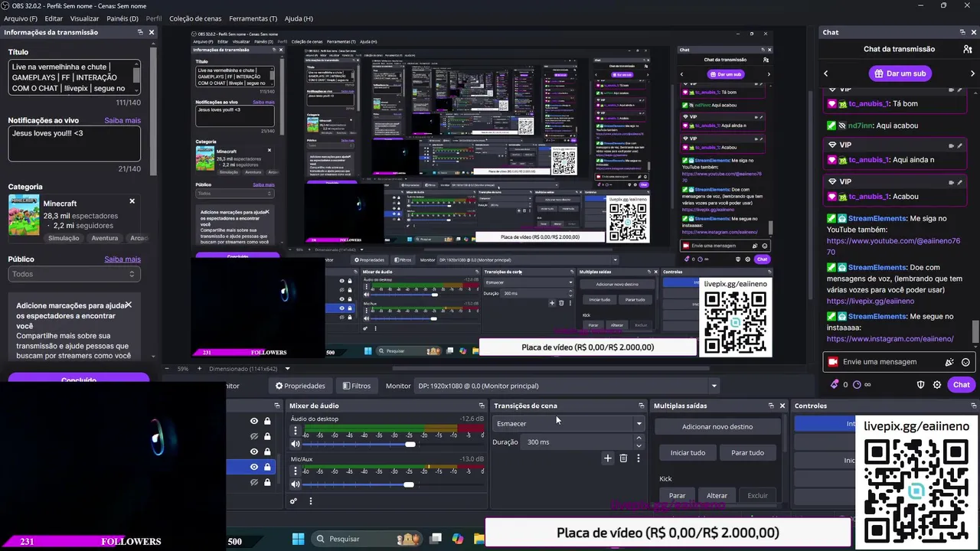Click the Duração 300 ms field
The width and height of the screenshot is (980, 551).
[x=581, y=442]
